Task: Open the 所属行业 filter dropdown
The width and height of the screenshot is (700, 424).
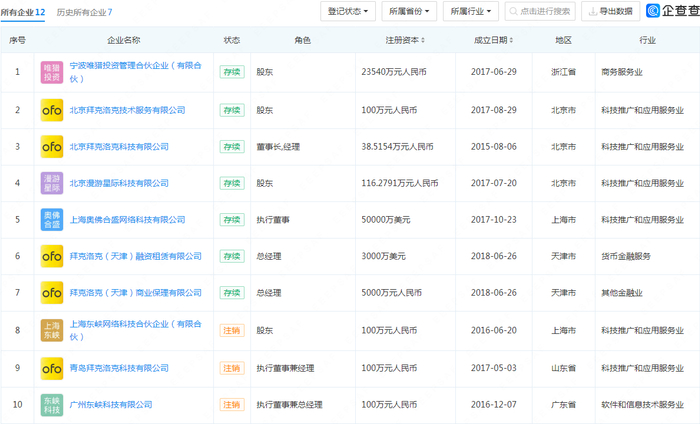Action: [472, 11]
